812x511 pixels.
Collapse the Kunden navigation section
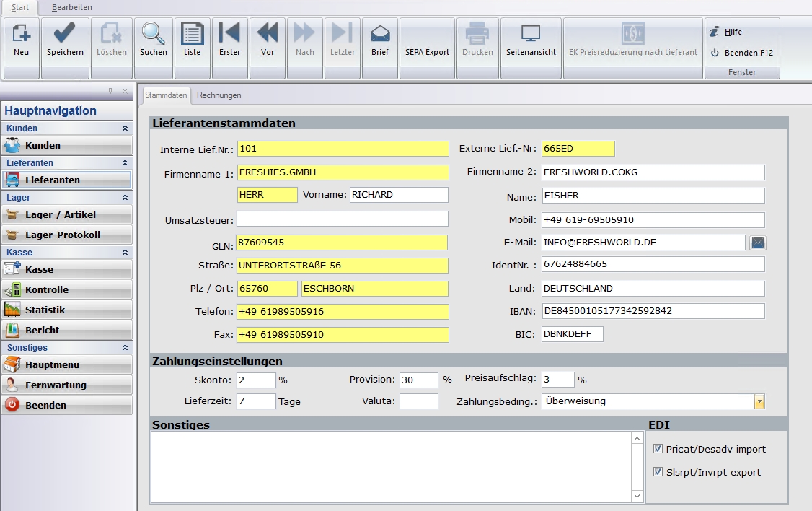(125, 128)
